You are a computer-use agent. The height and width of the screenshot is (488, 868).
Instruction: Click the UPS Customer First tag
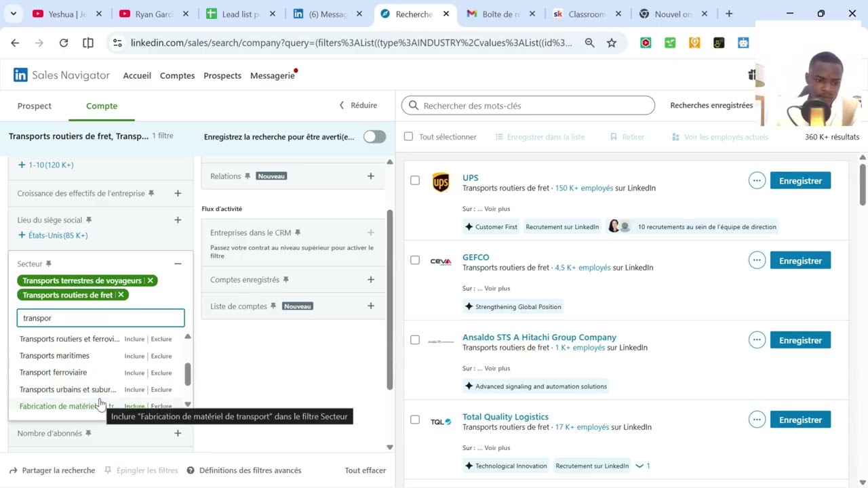[491, 226]
